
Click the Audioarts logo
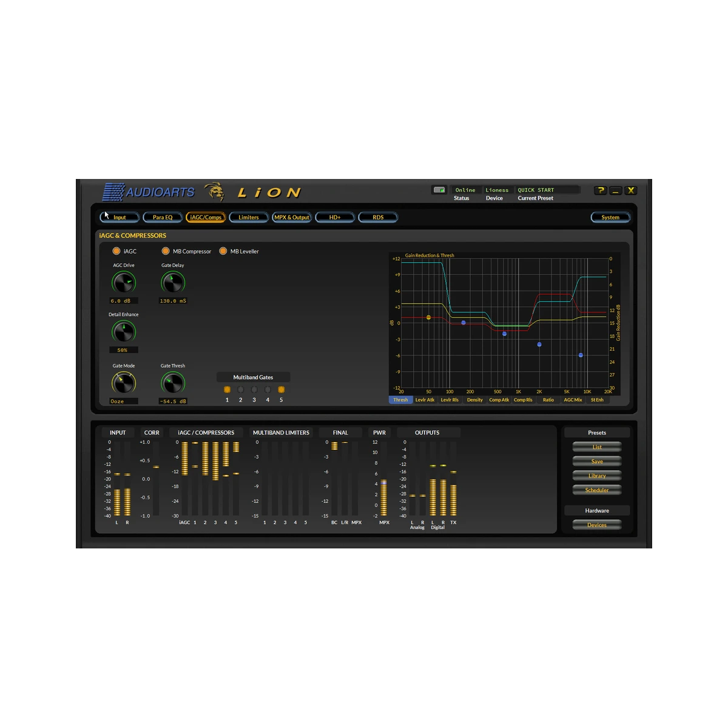149,192
